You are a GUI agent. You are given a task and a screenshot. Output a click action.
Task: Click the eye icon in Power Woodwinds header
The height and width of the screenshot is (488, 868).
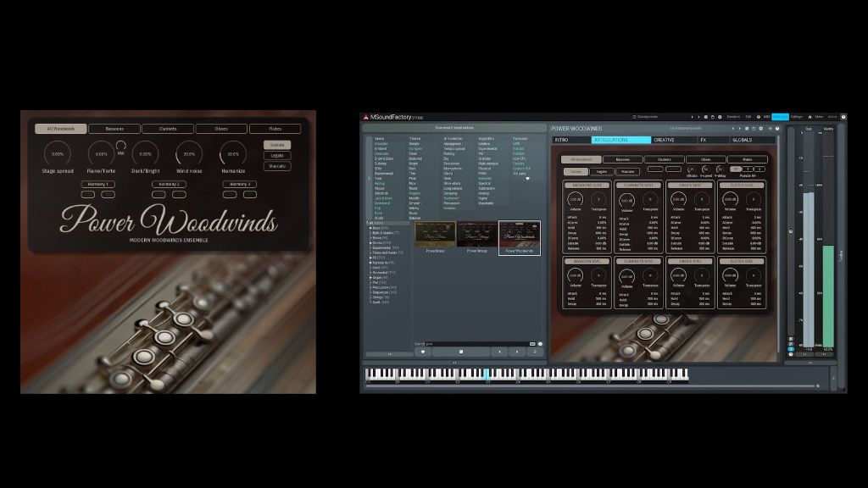770,129
